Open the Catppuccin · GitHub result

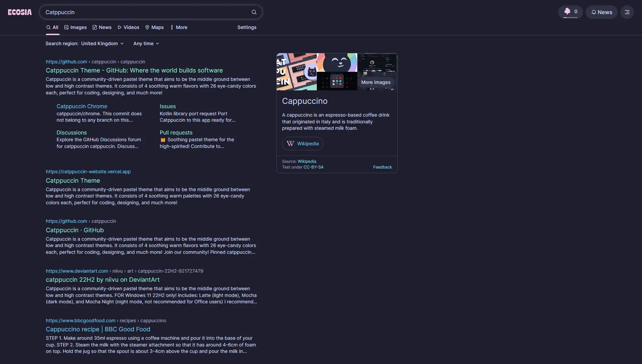coord(75,230)
